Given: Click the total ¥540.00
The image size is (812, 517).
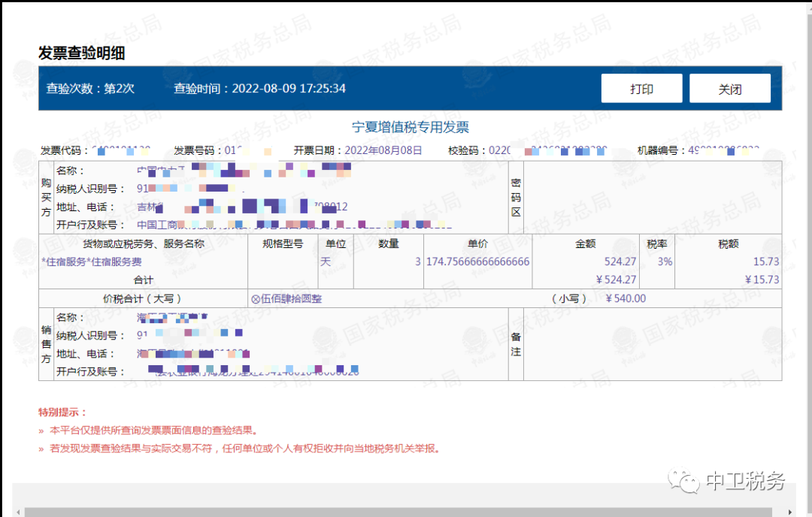Looking at the screenshot, I should (x=626, y=298).
